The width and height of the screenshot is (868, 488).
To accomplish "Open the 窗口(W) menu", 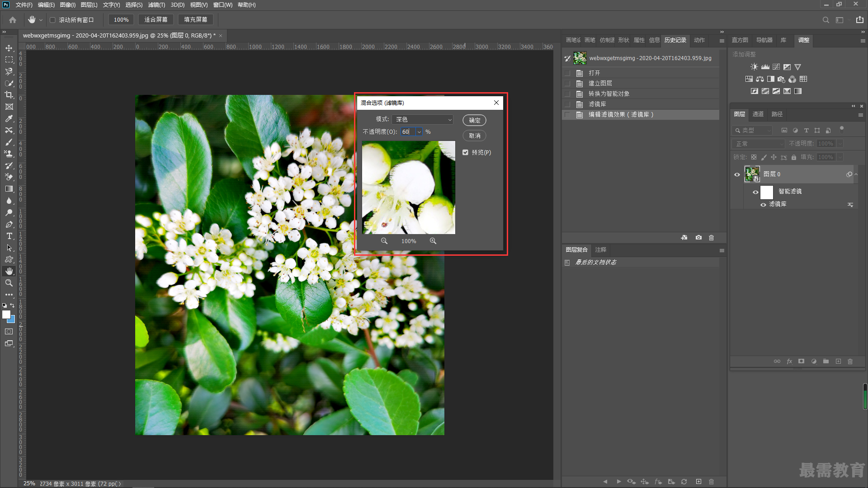I will (222, 5).
